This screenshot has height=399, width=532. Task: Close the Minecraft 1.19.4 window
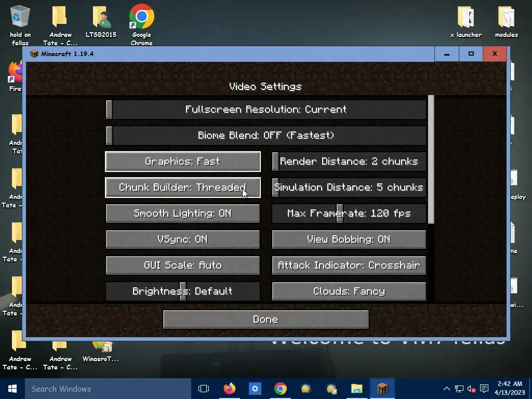[495, 54]
